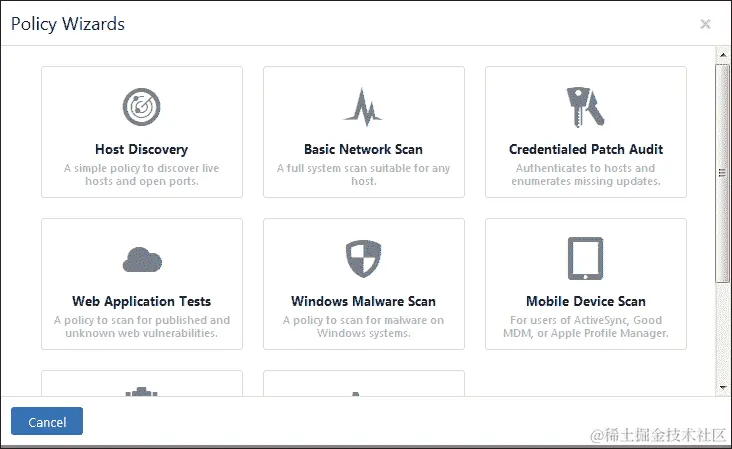
Task: Click the Credentialed Patch Audit keys icon
Action: click(x=585, y=107)
